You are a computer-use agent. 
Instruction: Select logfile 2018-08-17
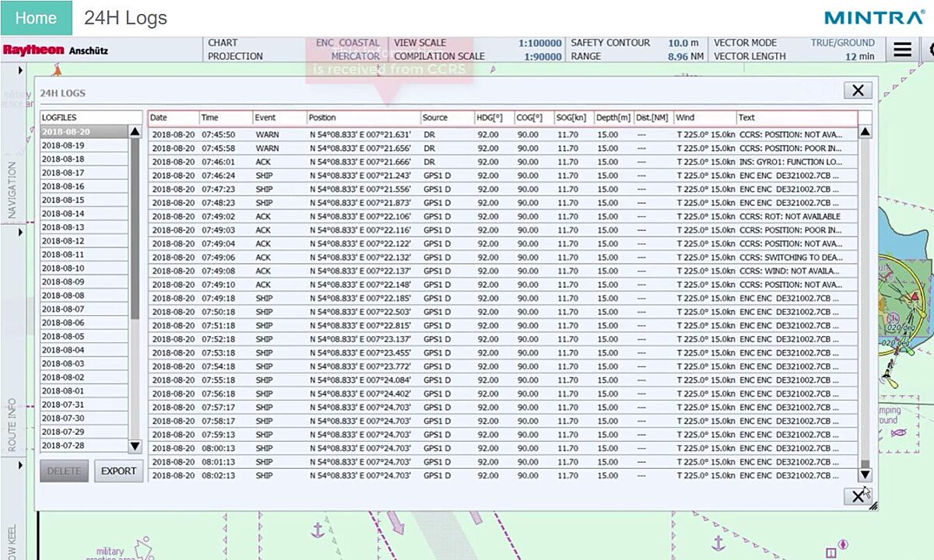pyautogui.click(x=84, y=173)
